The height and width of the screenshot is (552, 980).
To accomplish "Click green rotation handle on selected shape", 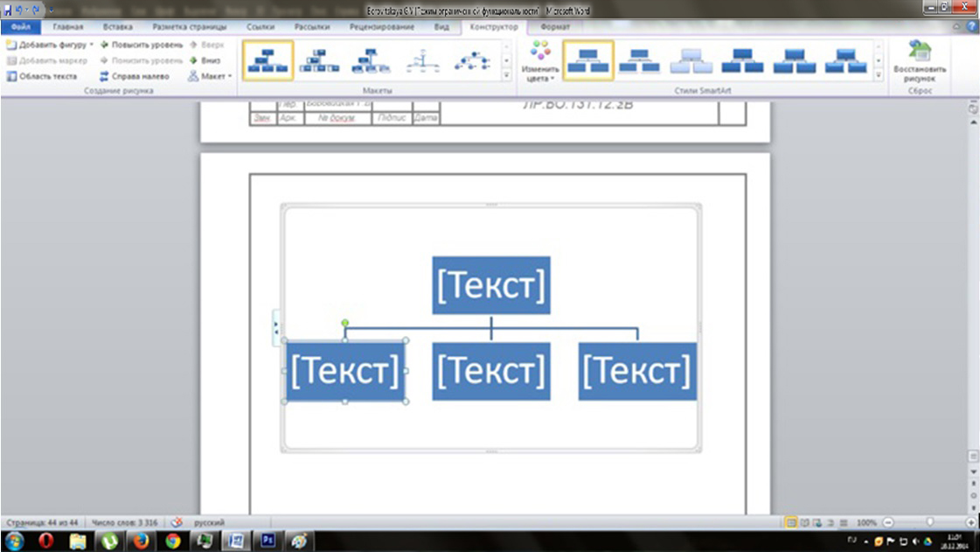I will pyautogui.click(x=345, y=323).
